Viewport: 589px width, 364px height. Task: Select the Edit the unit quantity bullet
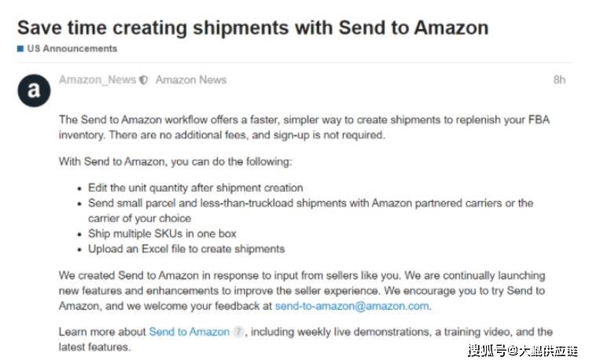(195, 187)
